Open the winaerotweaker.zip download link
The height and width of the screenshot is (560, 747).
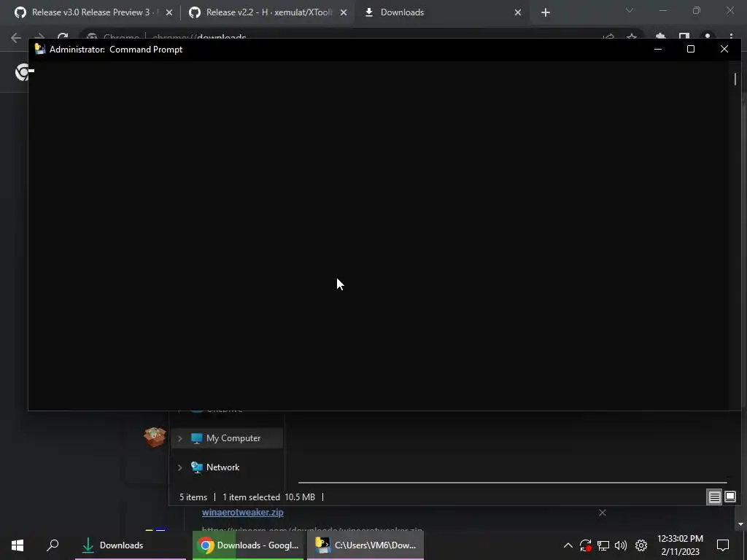click(242, 513)
